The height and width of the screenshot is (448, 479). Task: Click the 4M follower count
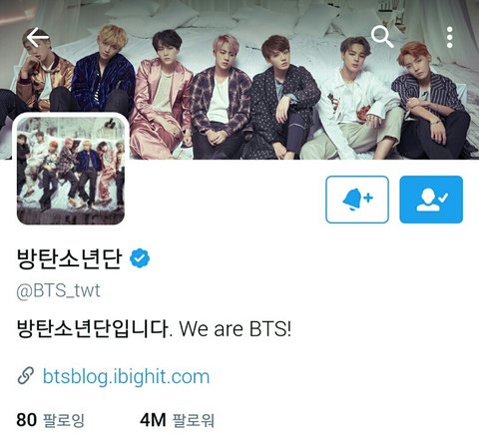pyautogui.click(x=153, y=420)
